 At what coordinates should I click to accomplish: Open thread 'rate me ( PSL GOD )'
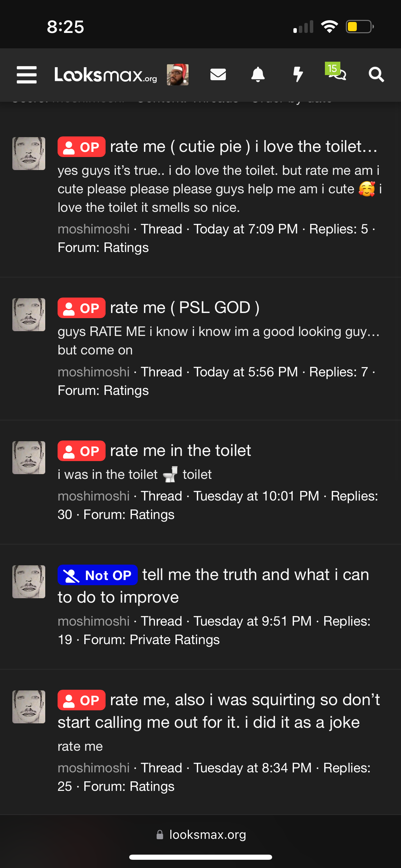[x=185, y=308]
